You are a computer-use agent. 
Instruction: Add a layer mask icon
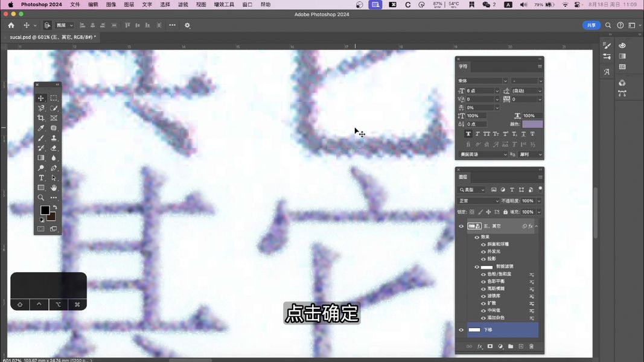tap(490, 346)
